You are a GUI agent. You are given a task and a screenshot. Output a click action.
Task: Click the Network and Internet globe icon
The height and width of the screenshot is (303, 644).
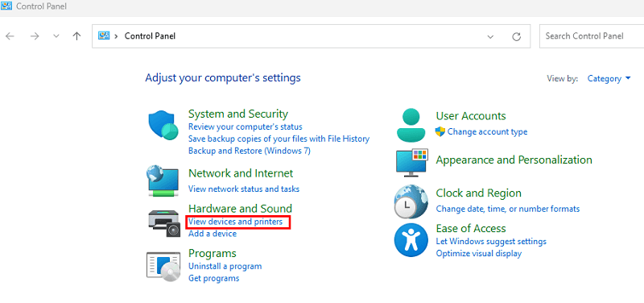pos(163,181)
